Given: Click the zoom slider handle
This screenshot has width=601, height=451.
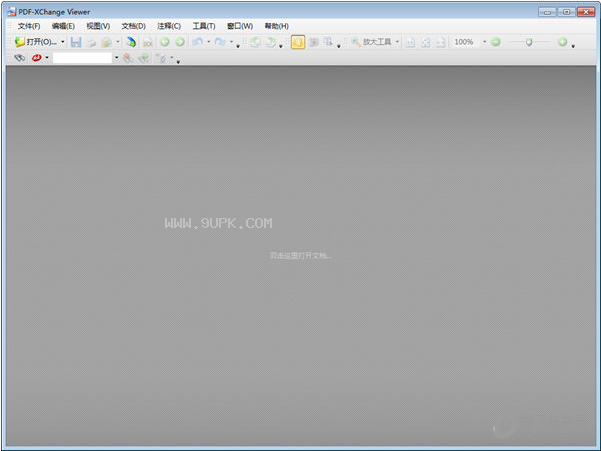Looking at the screenshot, I should coord(529,42).
